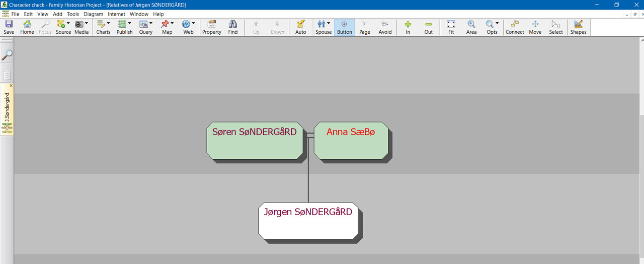Click the app menu icon beside File
This screenshot has height=264, width=644.
point(5,14)
